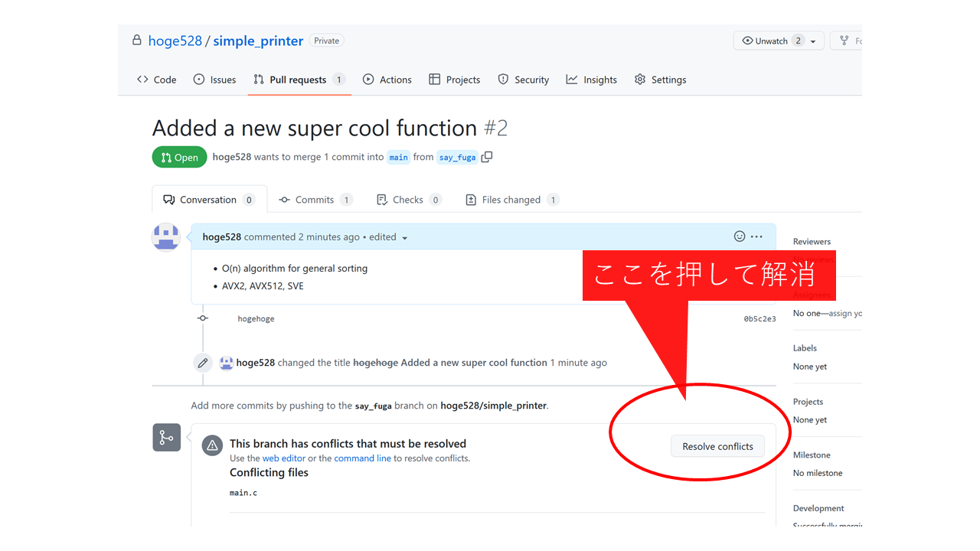Viewport: 980px width, 551px height.
Task: Click the emoji reaction smiley icon
Action: pyautogui.click(x=740, y=236)
